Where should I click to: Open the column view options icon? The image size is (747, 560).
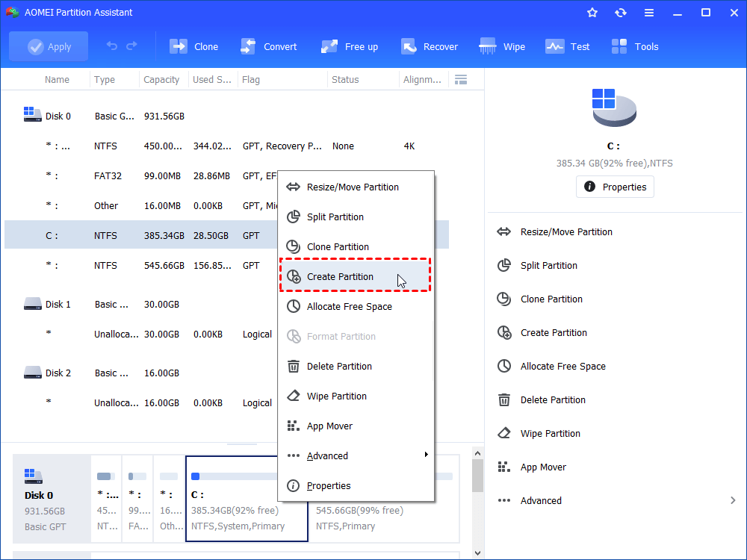pos(461,80)
